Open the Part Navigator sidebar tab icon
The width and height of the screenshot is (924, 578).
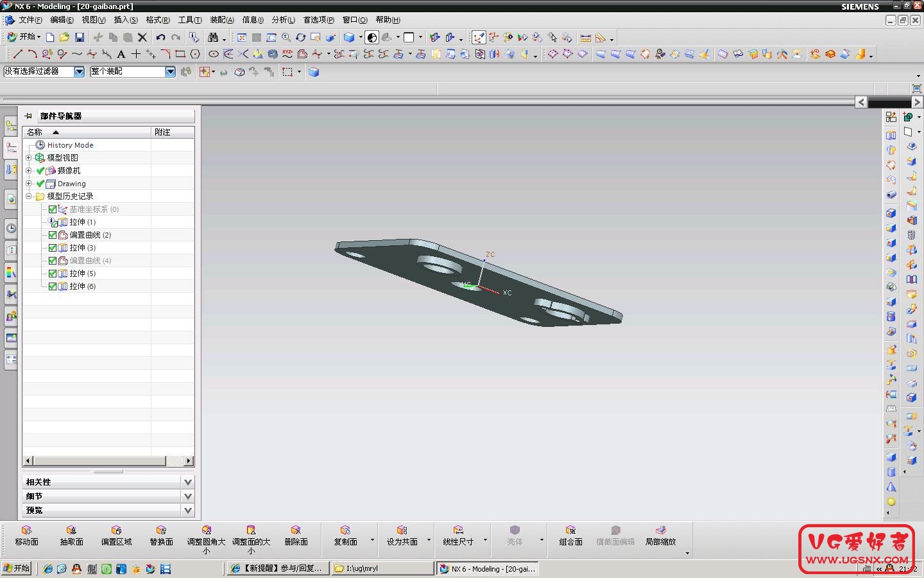(11, 148)
